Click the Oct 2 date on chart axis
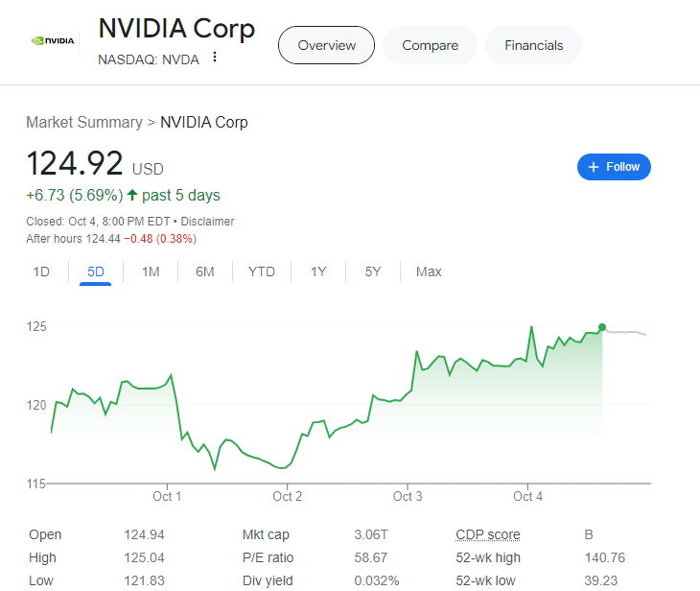Image resolution: width=700 pixels, height=591 pixels. (x=287, y=496)
